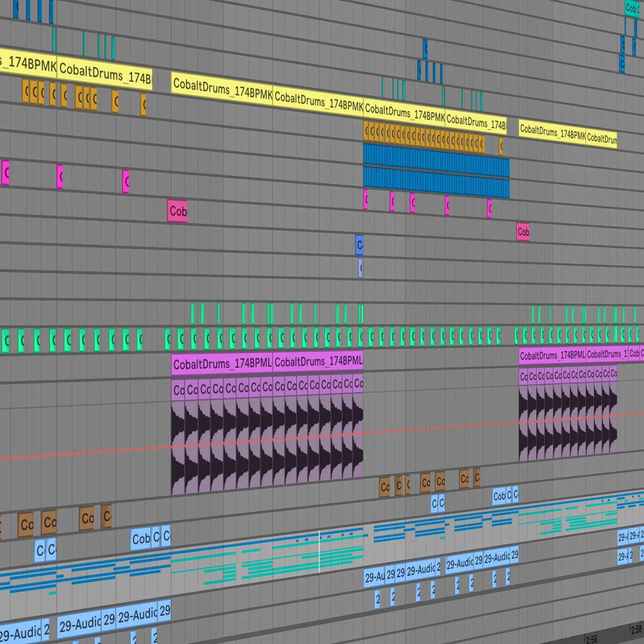The width and height of the screenshot is (644, 644).
Task: Select the magenta CobaltDrums_1 clip near right edge
Action: pyautogui.click(x=606, y=354)
